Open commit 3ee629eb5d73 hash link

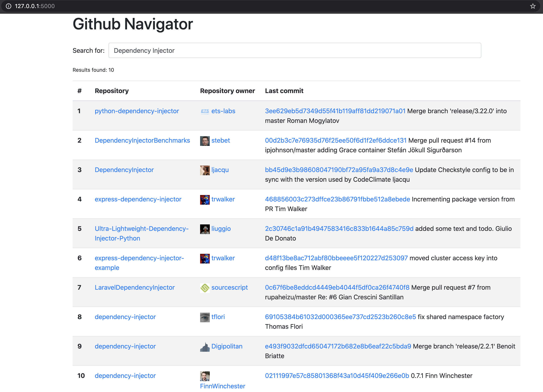coord(335,111)
